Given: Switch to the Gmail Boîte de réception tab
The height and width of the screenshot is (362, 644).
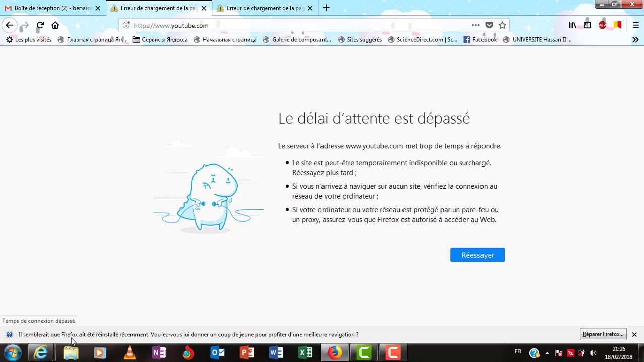Looking at the screenshot, I should pyautogui.click(x=53, y=8).
